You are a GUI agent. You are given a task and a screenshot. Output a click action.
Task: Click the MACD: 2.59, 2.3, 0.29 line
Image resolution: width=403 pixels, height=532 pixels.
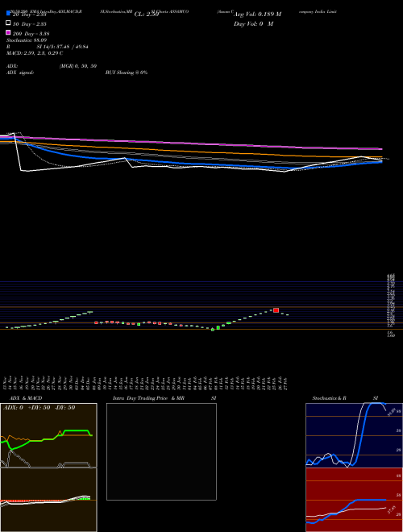[x=35, y=53]
